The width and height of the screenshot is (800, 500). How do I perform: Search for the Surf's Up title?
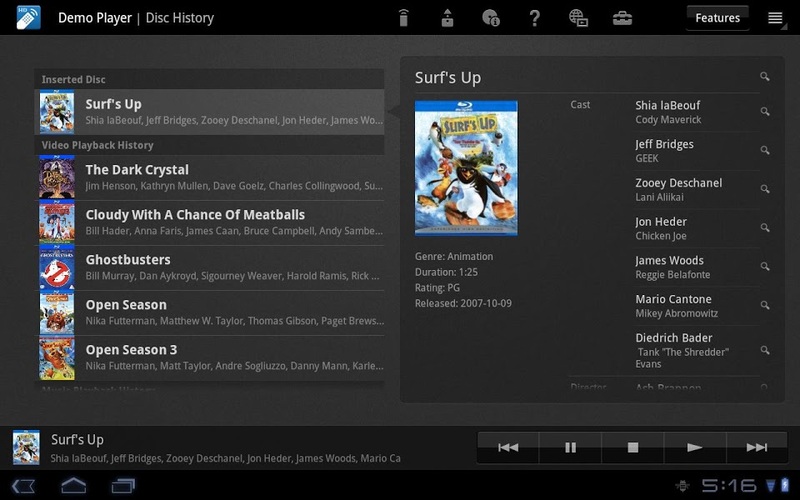pos(764,77)
